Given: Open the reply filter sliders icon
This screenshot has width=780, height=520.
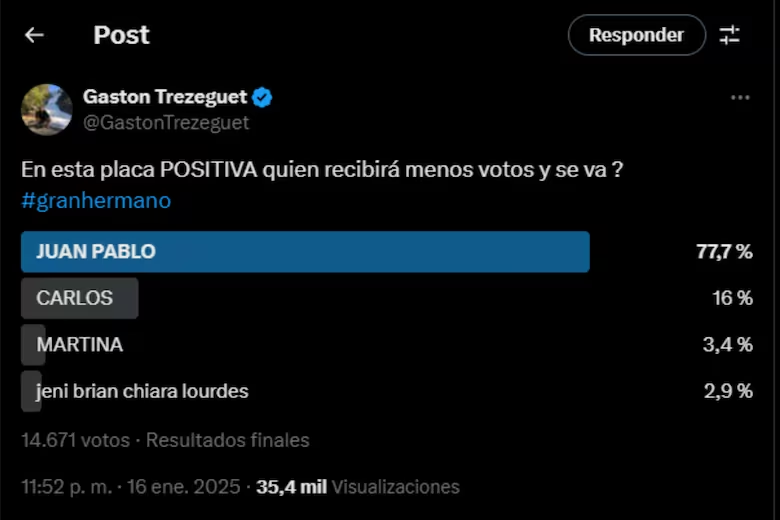Looking at the screenshot, I should [x=730, y=35].
